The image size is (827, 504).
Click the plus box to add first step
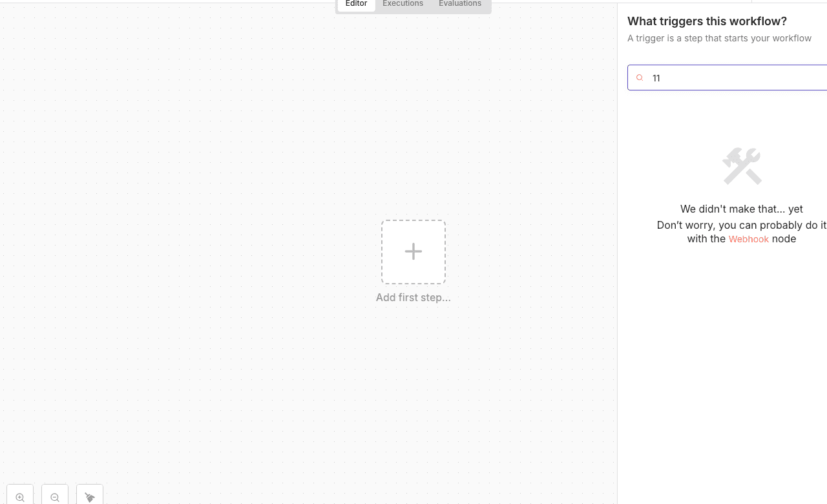click(413, 252)
